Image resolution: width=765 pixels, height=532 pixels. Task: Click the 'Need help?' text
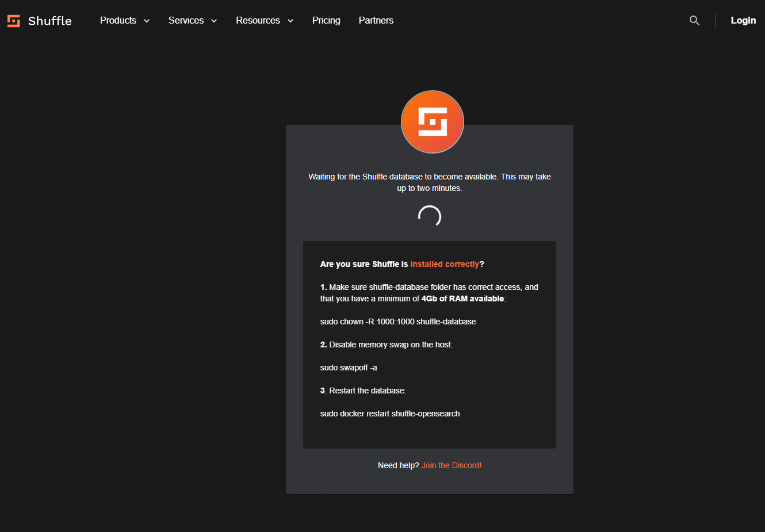click(x=399, y=465)
